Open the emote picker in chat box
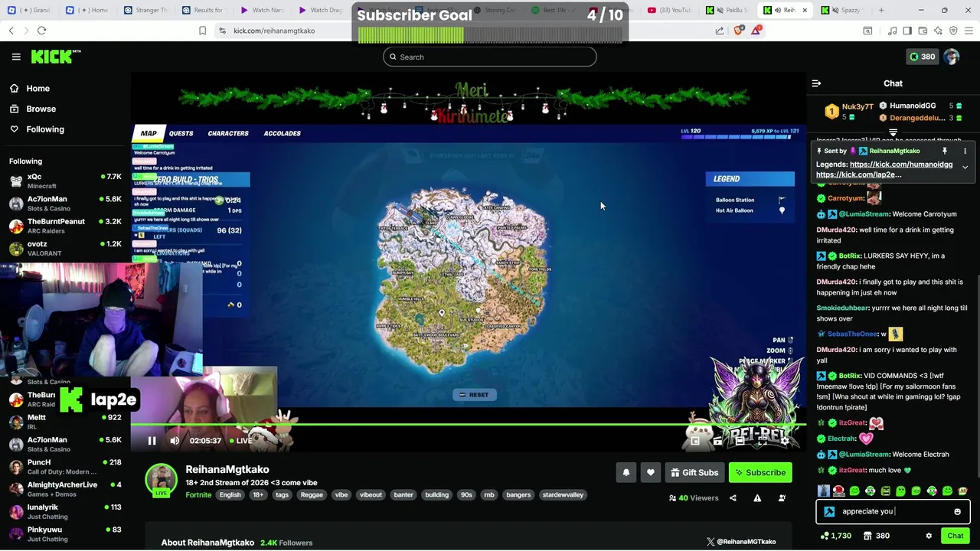The height and width of the screenshot is (551, 980). [x=957, y=512]
